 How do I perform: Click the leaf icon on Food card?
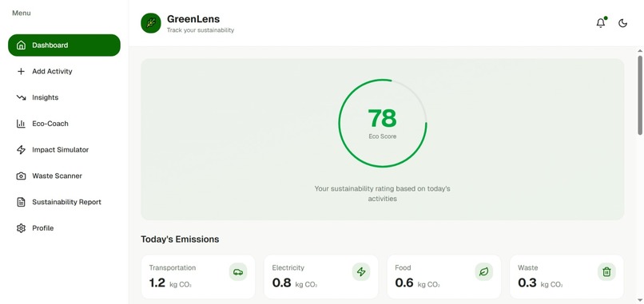pos(484,271)
